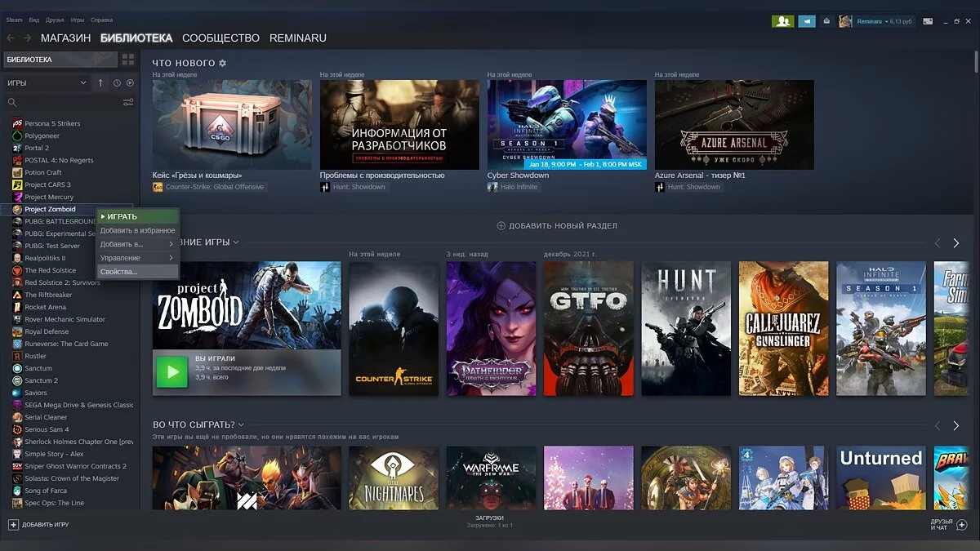
Task: Click the library search field
Action: click(x=69, y=102)
